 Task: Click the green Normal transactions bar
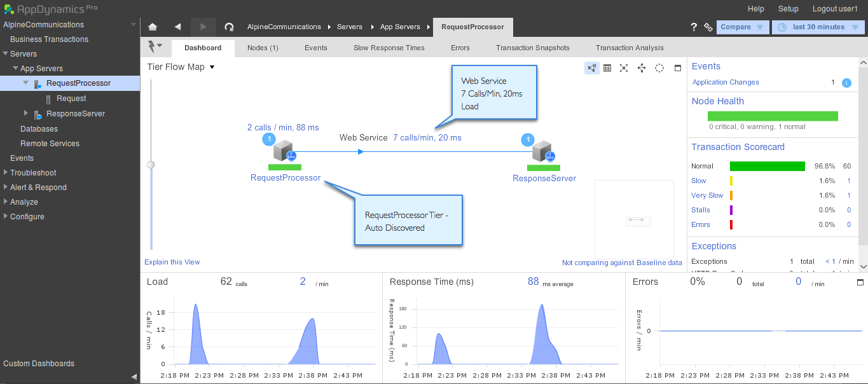point(768,166)
